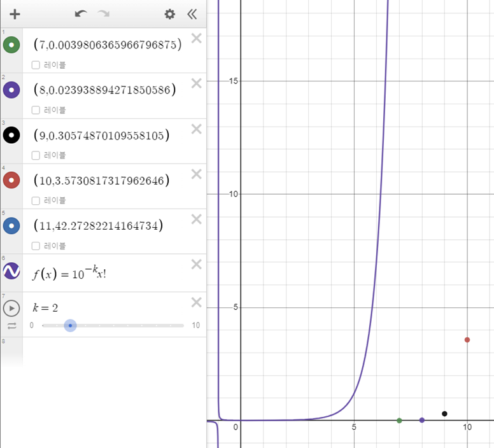This screenshot has width=494, height=448.
Task: Change k slider animation loop mode icon
Action: (11, 326)
